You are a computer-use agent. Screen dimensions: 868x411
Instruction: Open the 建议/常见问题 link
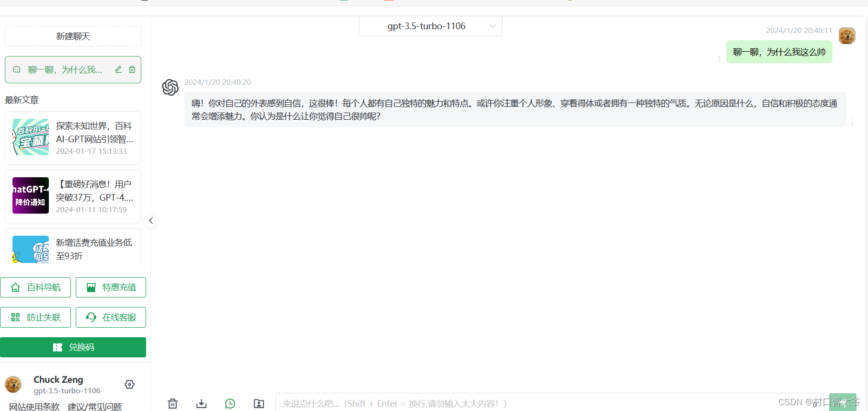[x=95, y=407]
